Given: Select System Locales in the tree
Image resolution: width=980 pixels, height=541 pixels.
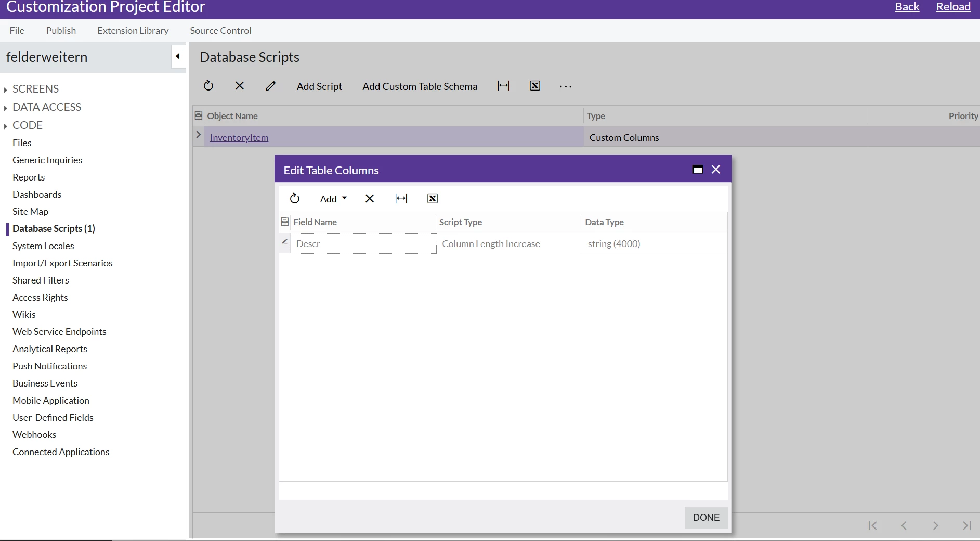Looking at the screenshot, I should click(x=43, y=246).
